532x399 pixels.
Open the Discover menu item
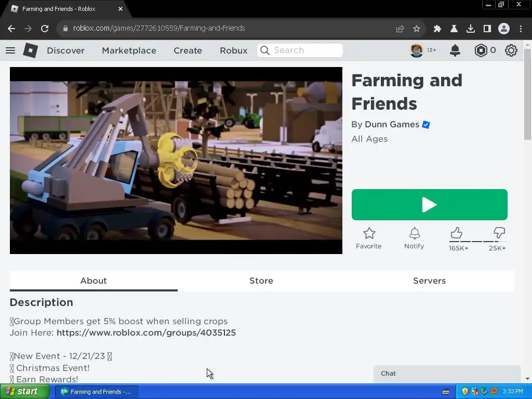pos(65,50)
